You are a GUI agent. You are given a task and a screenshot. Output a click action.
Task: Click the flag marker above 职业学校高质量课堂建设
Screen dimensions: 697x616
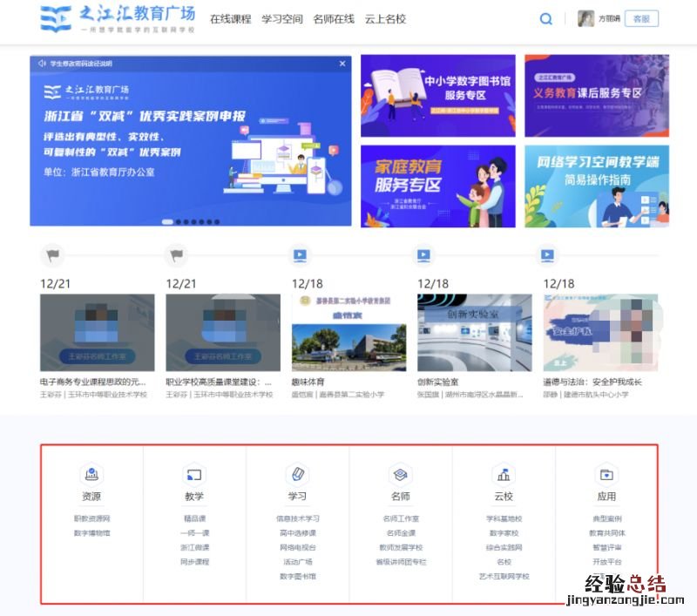point(177,255)
